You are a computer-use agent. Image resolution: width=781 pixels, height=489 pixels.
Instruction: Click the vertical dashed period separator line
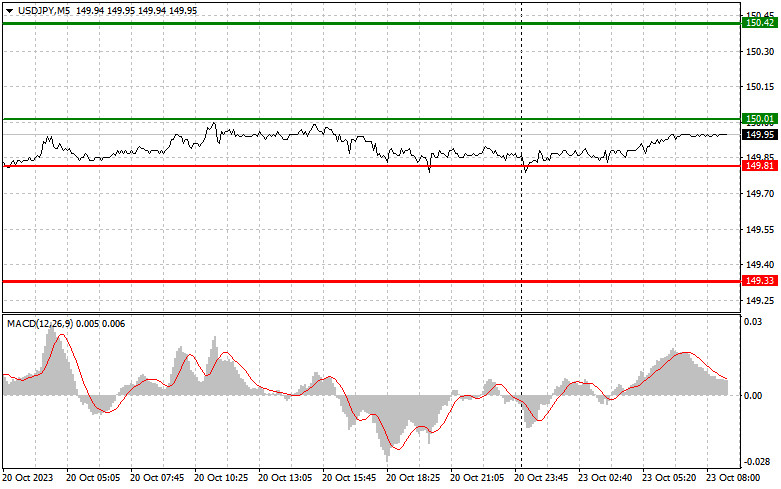[x=521, y=234]
